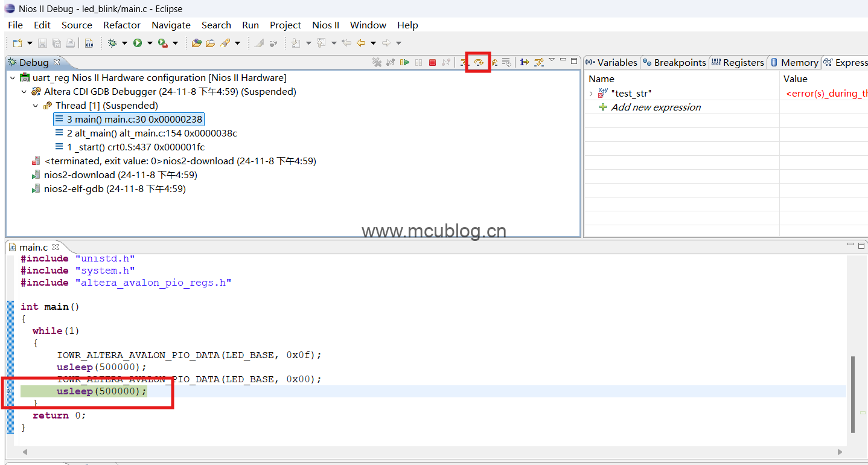
Task: Go to Last Edit Location icon
Action: (346, 43)
